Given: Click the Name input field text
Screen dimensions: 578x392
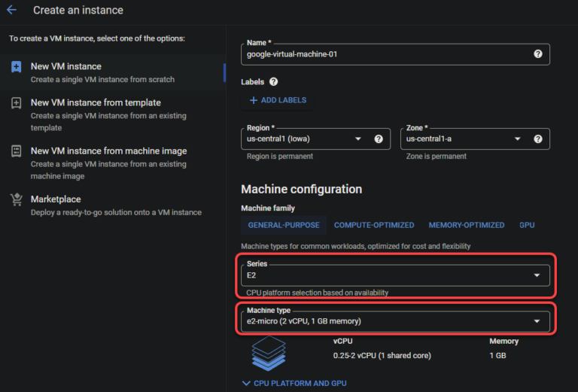Looking at the screenshot, I should [x=376, y=54].
